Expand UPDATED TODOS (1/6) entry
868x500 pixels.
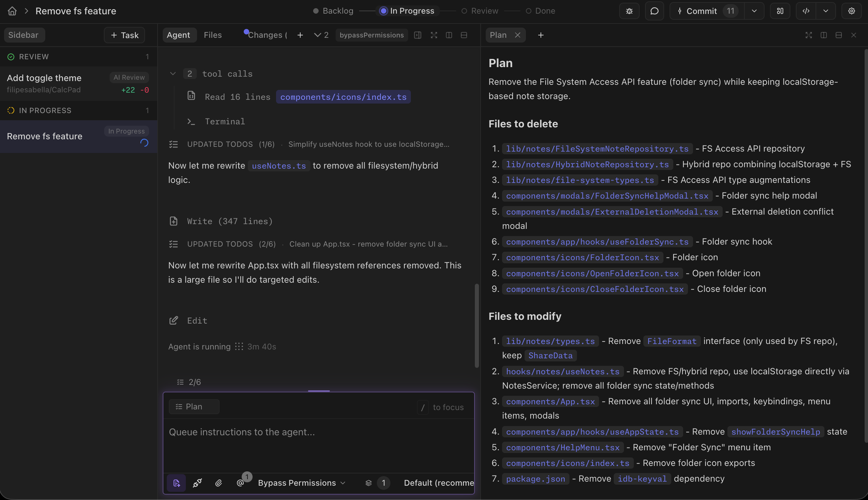coord(309,144)
